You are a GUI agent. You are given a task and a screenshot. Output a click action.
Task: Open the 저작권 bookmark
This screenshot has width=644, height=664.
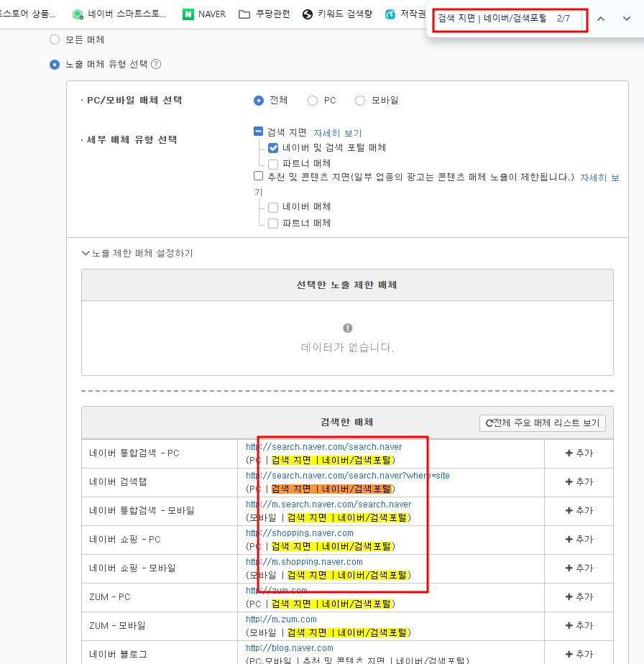[405, 14]
